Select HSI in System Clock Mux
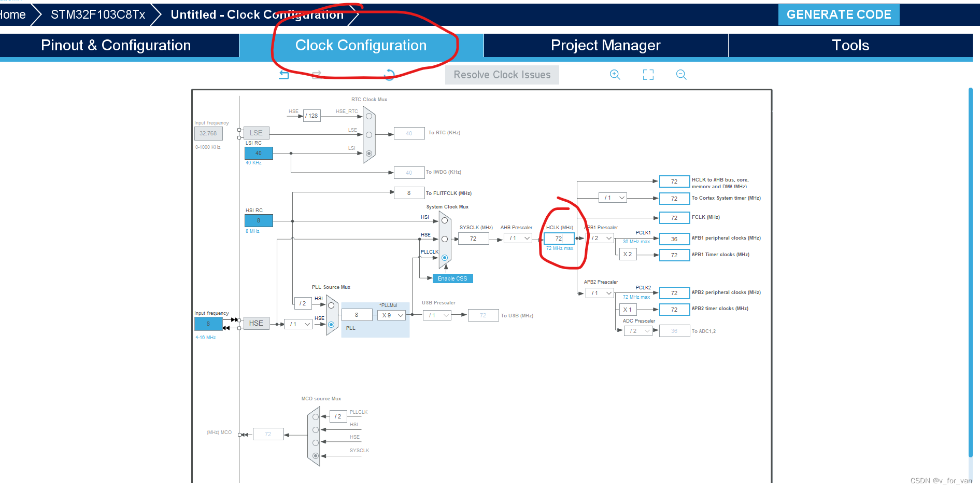The height and width of the screenshot is (489, 980). pos(445,220)
